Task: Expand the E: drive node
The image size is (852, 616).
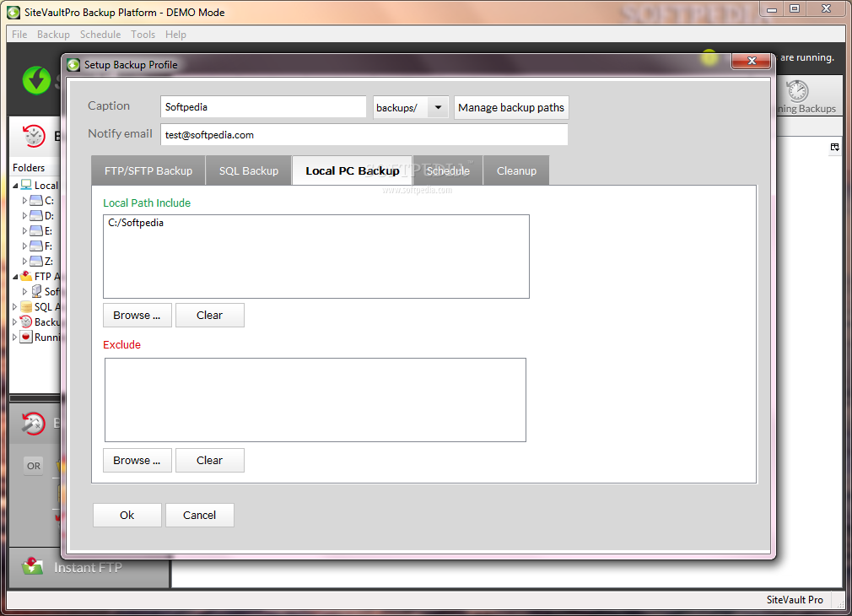Action: click(24, 231)
